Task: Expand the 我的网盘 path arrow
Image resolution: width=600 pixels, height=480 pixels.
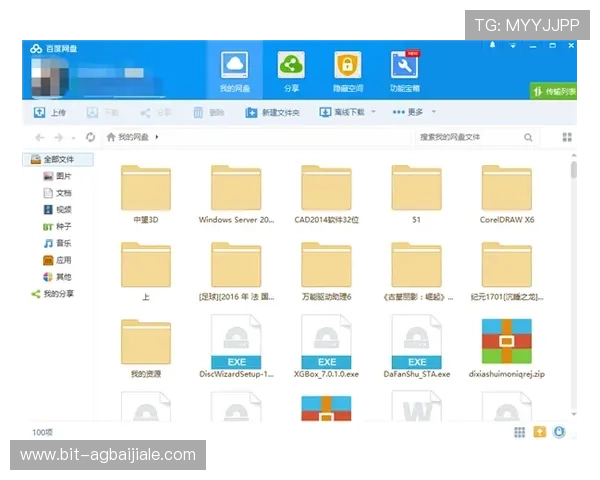Action: pyautogui.click(x=157, y=137)
